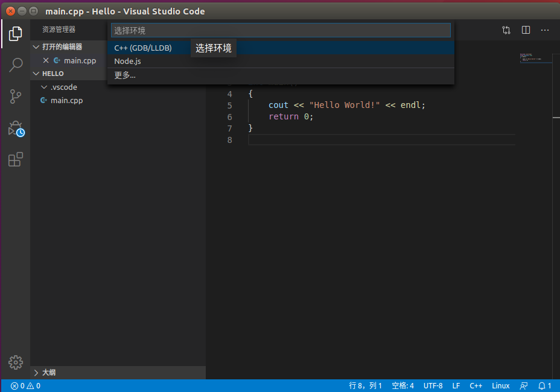Select the Explorer icon in activity bar
The width and height of the screenshot is (560, 392).
coord(15,33)
